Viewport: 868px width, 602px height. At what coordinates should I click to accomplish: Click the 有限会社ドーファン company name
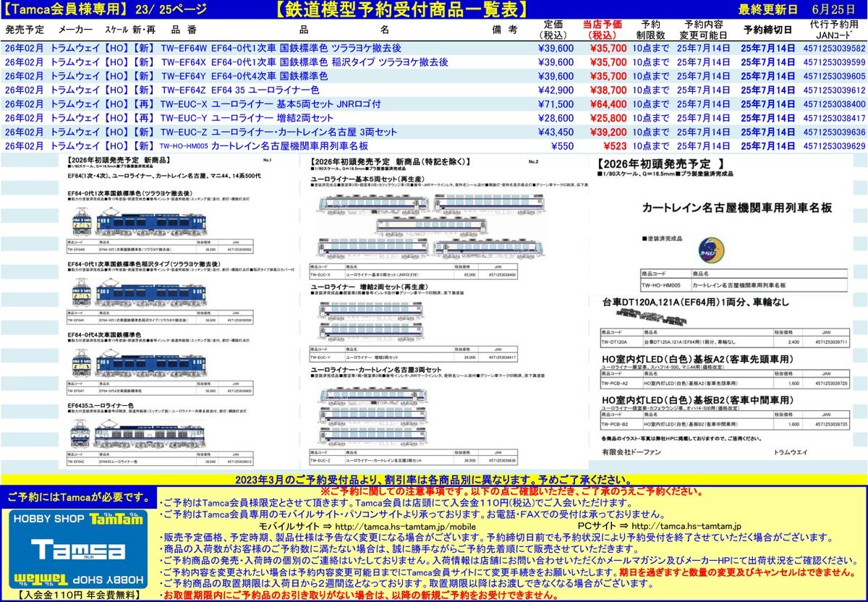pyautogui.click(x=630, y=451)
